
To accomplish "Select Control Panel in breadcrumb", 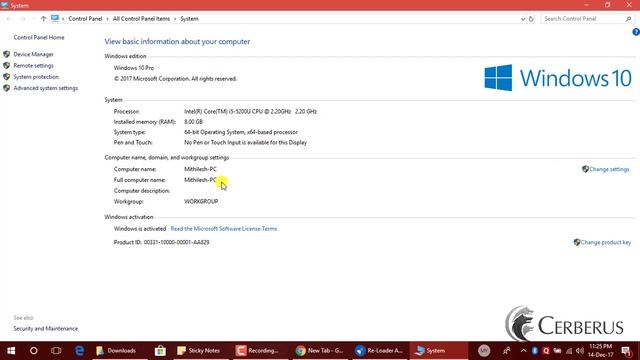I will click(85, 19).
